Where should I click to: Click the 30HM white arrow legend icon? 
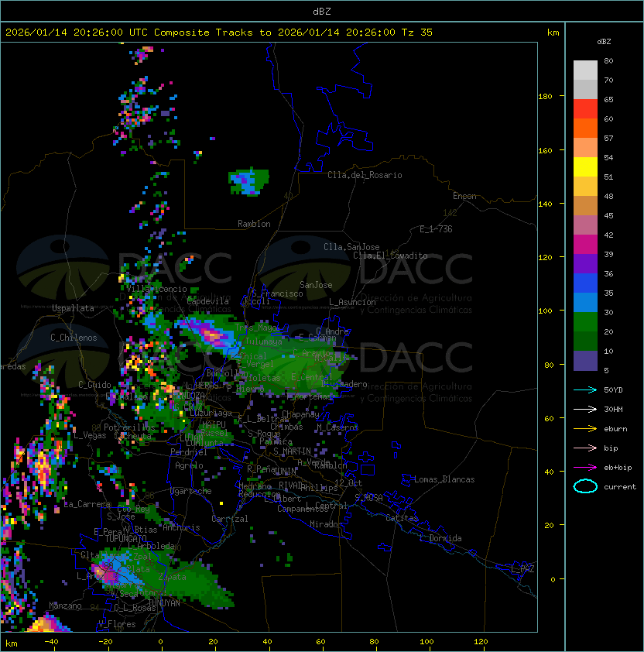(x=585, y=410)
